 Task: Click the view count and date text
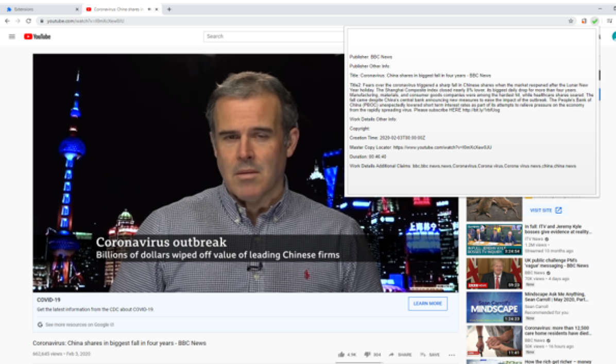62,354
